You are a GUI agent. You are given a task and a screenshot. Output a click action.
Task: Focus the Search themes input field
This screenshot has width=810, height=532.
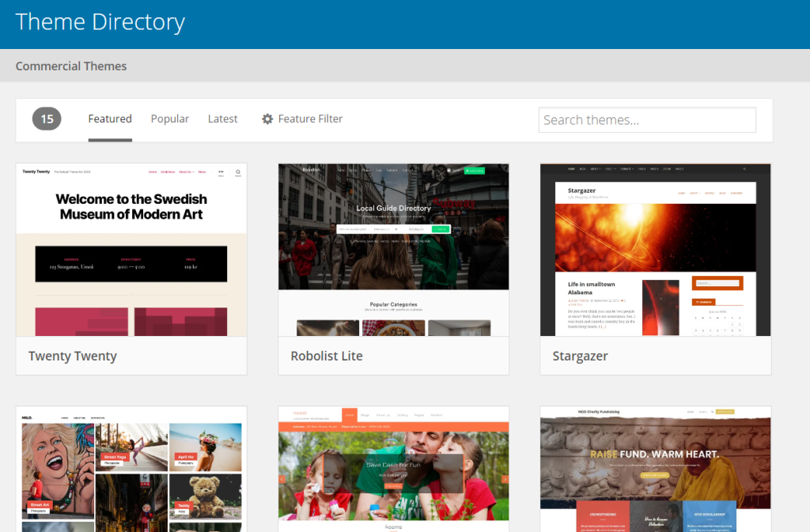pos(647,120)
